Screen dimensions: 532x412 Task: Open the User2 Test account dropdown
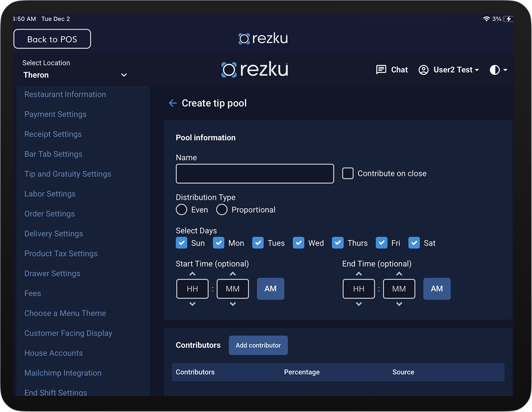click(456, 70)
